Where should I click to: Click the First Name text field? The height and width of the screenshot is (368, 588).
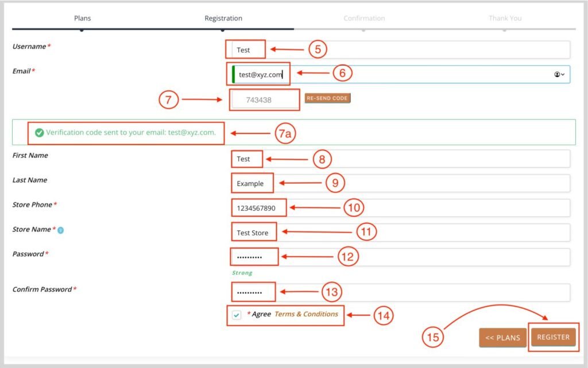point(402,159)
